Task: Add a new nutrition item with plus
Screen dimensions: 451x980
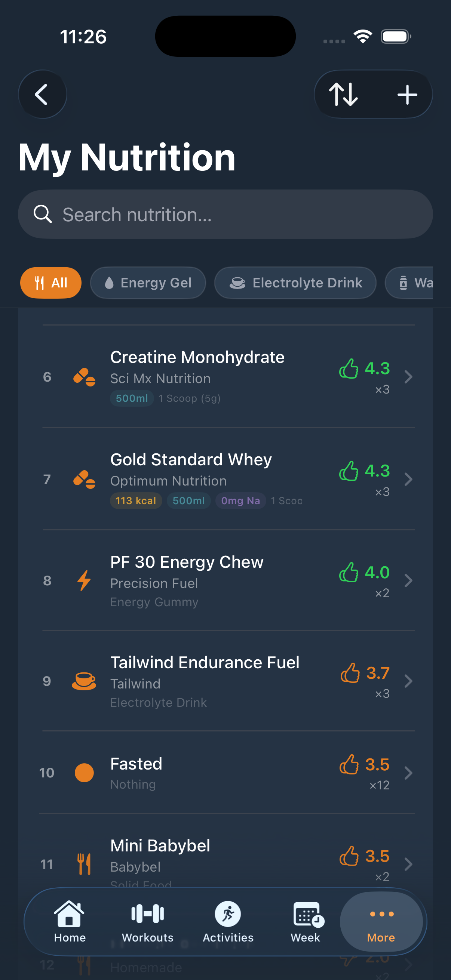Action: click(x=407, y=94)
